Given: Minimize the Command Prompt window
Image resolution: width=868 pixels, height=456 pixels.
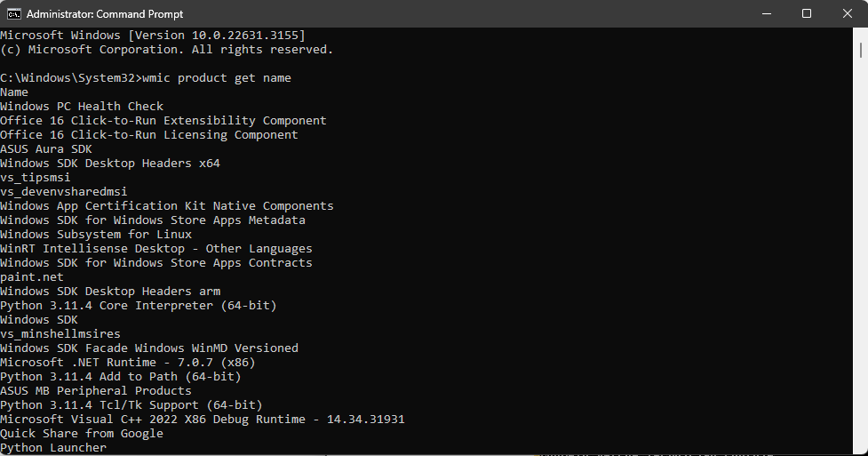Looking at the screenshot, I should 765,13.
